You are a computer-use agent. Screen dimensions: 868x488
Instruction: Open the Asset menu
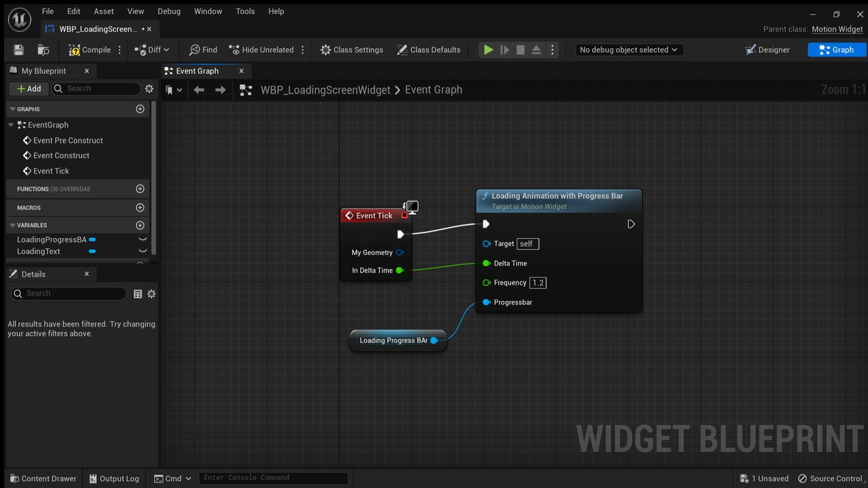point(104,11)
